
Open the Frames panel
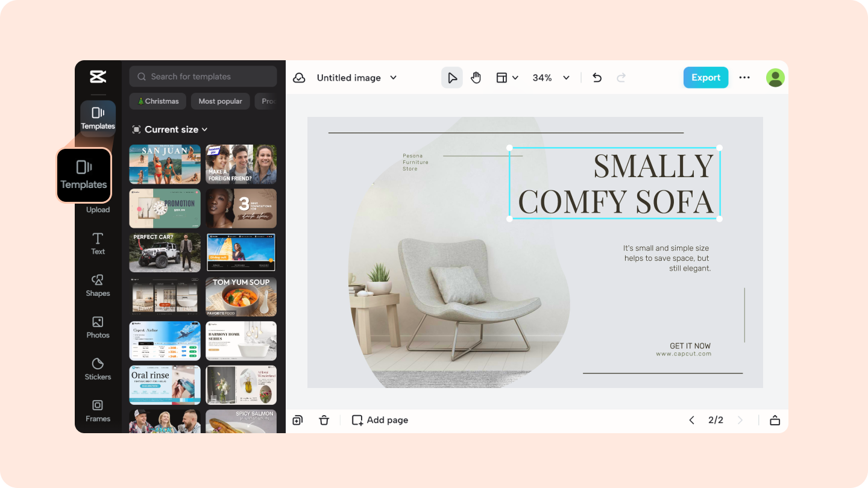[98, 411]
